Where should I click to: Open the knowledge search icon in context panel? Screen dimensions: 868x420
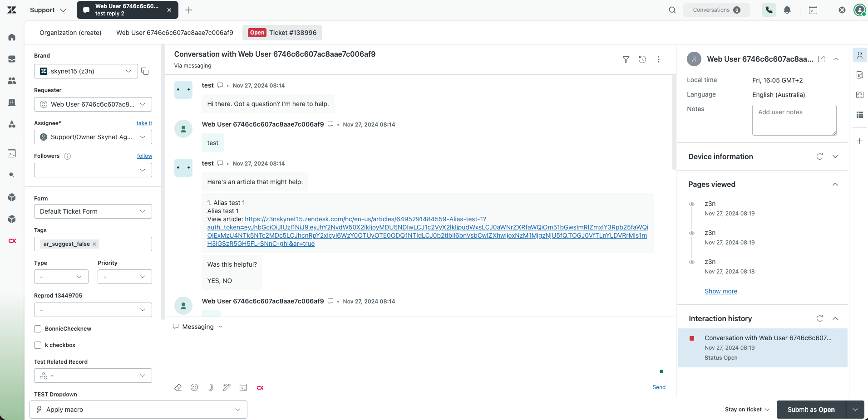click(859, 75)
